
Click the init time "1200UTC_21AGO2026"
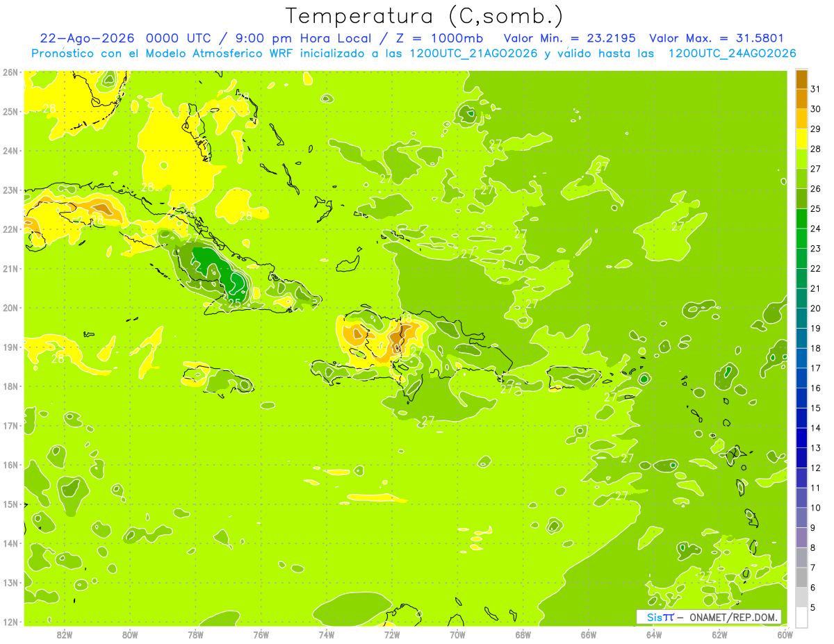[x=474, y=53]
